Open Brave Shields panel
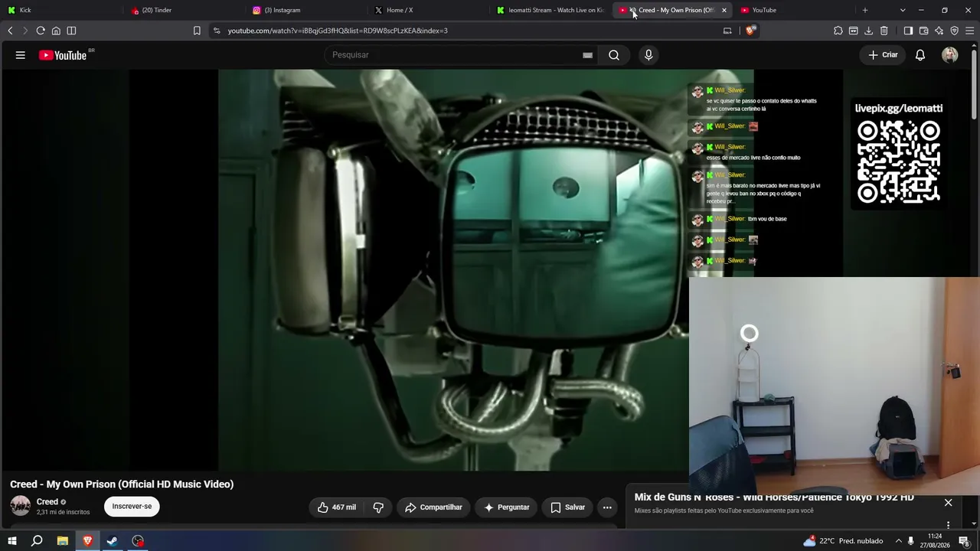This screenshot has height=551, width=980. click(x=750, y=31)
